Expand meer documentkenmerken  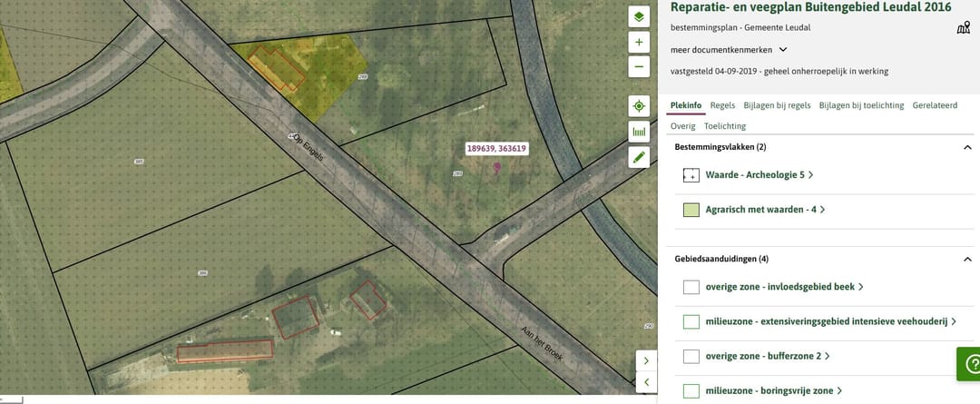tap(729, 49)
